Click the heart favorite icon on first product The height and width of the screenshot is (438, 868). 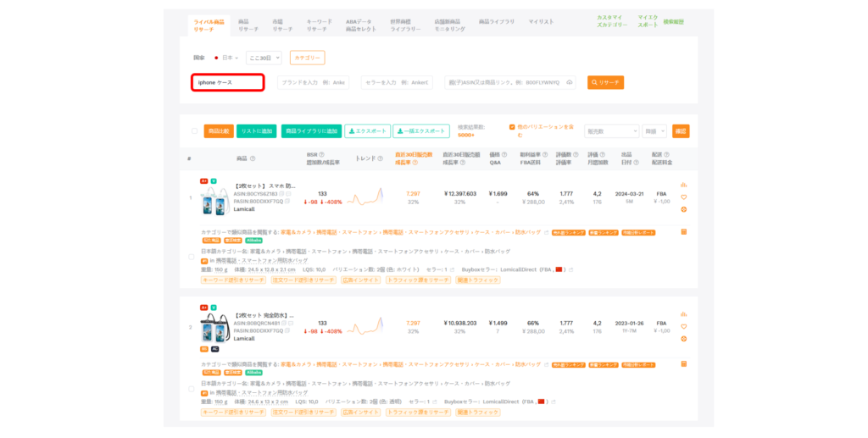pyautogui.click(x=683, y=197)
